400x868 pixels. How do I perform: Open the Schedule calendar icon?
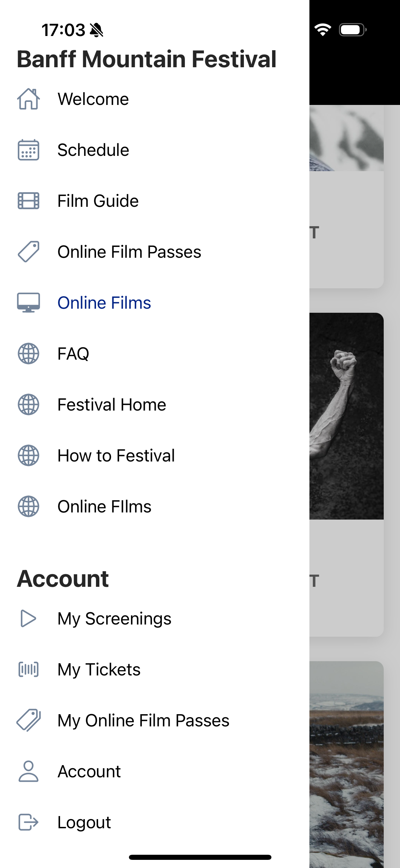tap(28, 150)
